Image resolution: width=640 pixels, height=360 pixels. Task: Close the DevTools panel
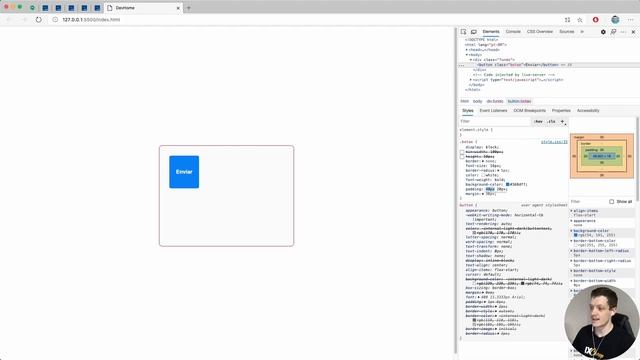click(x=633, y=32)
